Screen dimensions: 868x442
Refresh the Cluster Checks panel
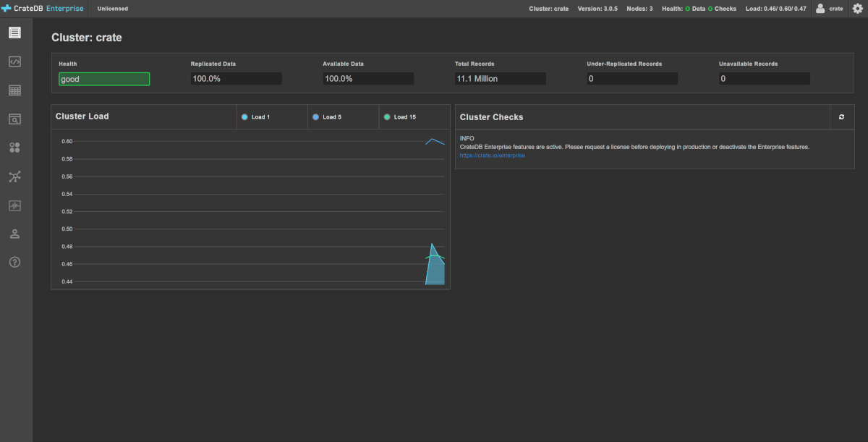[841, 116]
